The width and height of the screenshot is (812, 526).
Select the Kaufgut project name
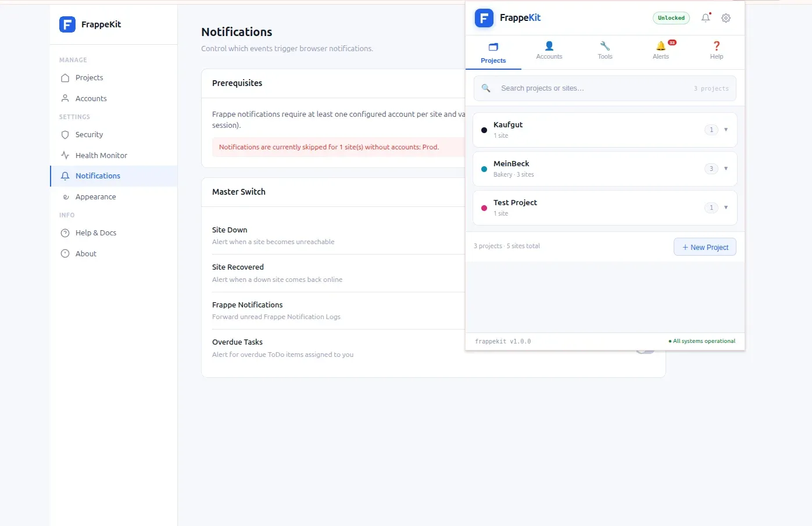point(508,125)
